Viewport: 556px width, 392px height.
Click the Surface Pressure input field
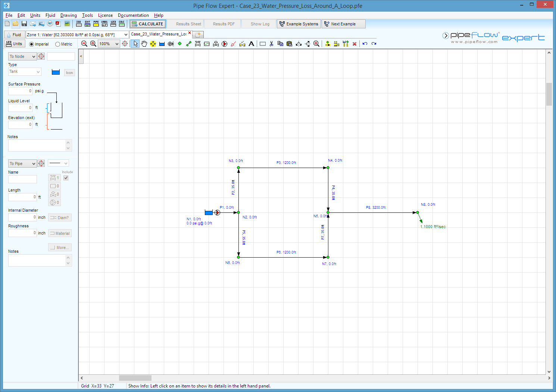pyautogui.click(x=21, y=91)
